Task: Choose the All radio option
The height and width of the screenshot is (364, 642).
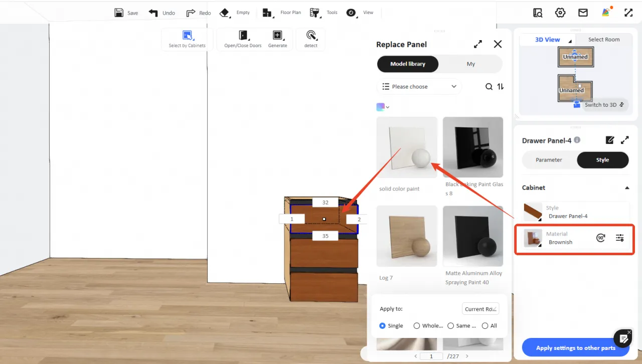Action: click(485, 326)
